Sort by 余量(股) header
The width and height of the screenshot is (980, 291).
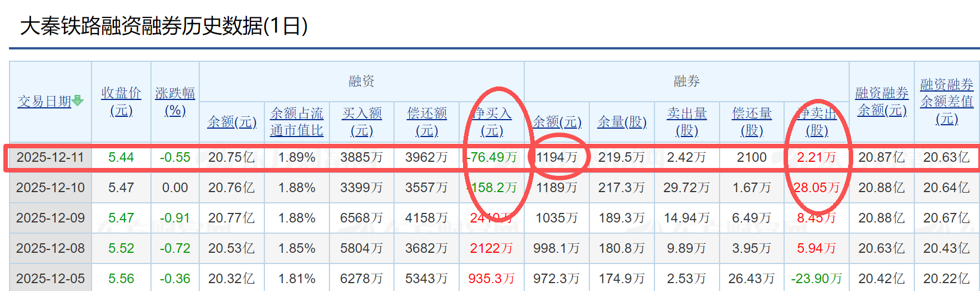pyautogui.click(x=622, y=122)
